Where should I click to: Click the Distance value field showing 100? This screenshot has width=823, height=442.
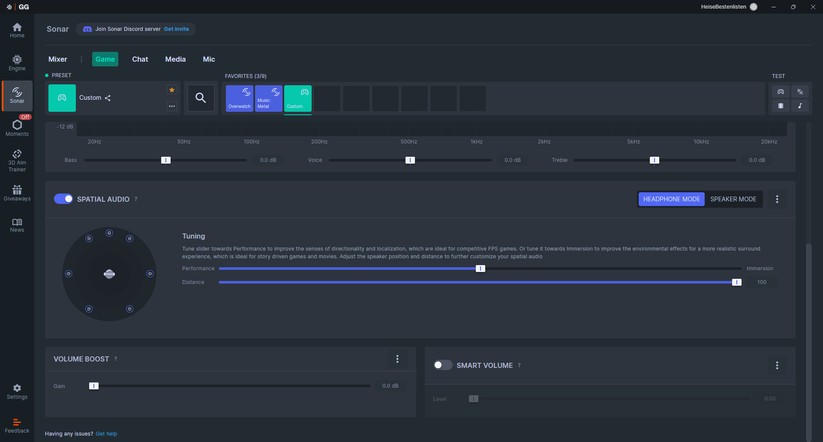point(762,282)
